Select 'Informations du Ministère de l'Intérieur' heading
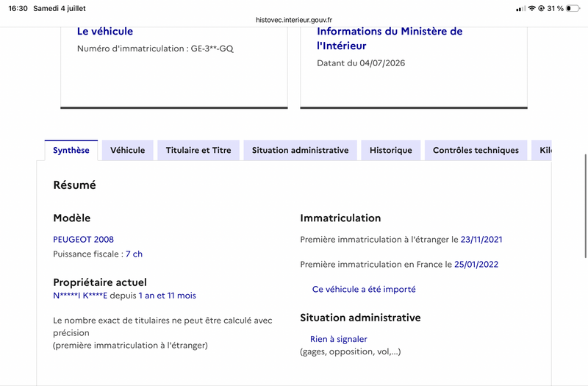The height and width of the screenshot is (386, 588). pos(390,38)
